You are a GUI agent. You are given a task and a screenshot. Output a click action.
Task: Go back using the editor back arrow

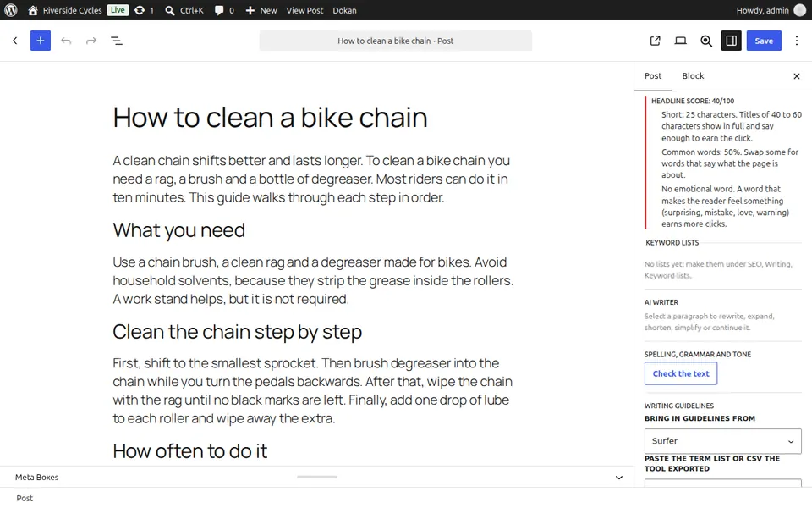tap(15, 41)
